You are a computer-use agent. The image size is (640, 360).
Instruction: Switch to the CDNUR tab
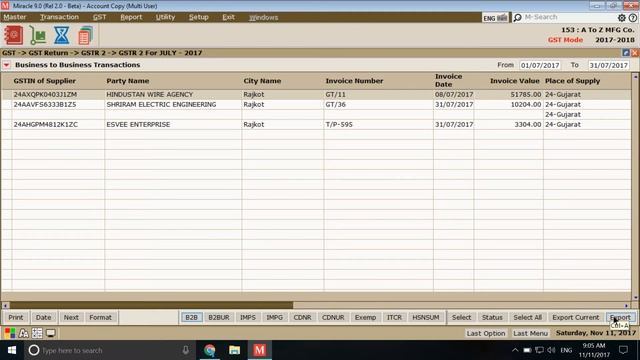pyautogui.click(x=333, y=317)
